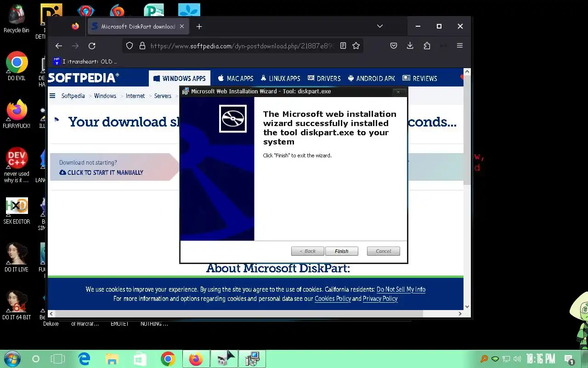
Task: Open the Linux Apps section
Action: tap(280, 78)
